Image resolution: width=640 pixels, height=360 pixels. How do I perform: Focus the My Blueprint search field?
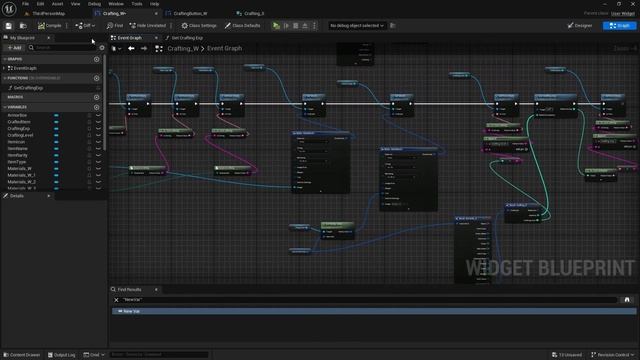tap(63, 48)
